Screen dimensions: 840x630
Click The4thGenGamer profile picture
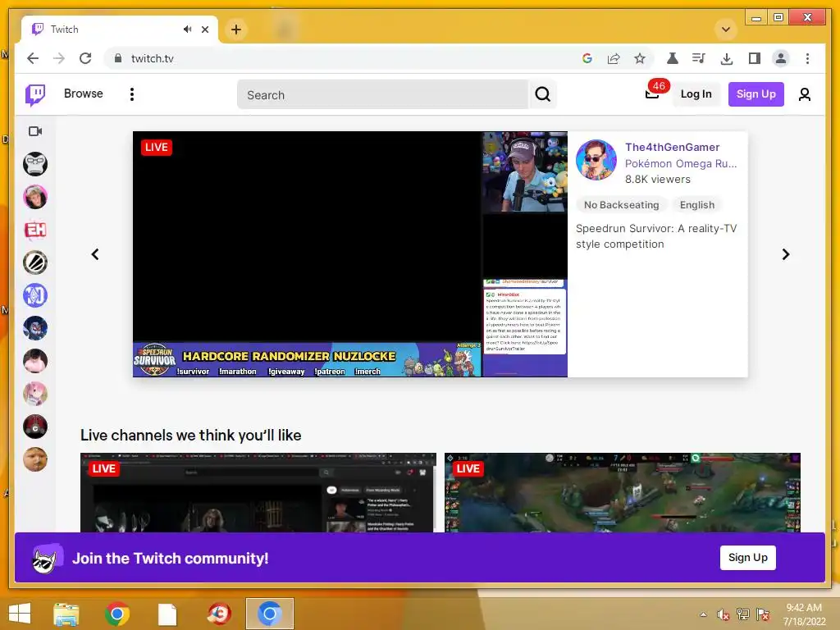[x=596, y=160]
